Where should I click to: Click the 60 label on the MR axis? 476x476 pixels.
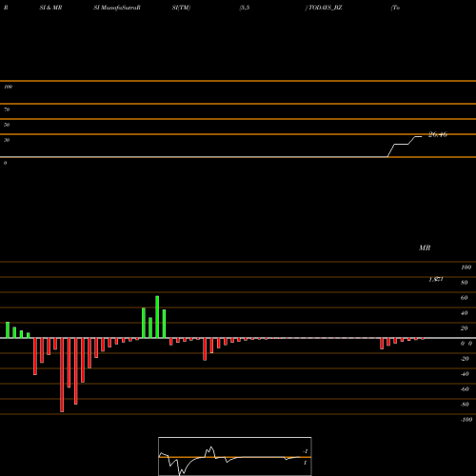tap(464, 298)
